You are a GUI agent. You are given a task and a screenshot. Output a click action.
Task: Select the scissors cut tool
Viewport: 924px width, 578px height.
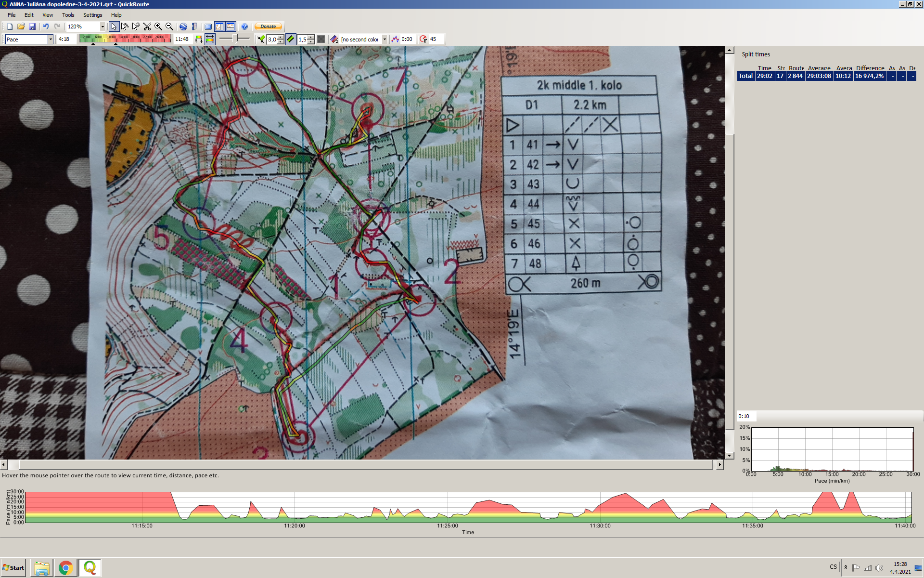coord(147,26)
